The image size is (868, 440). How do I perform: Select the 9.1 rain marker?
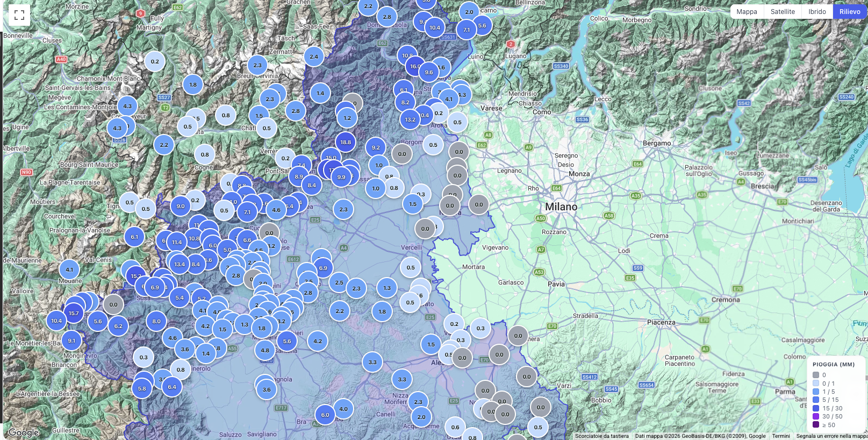tap(71, 341)
